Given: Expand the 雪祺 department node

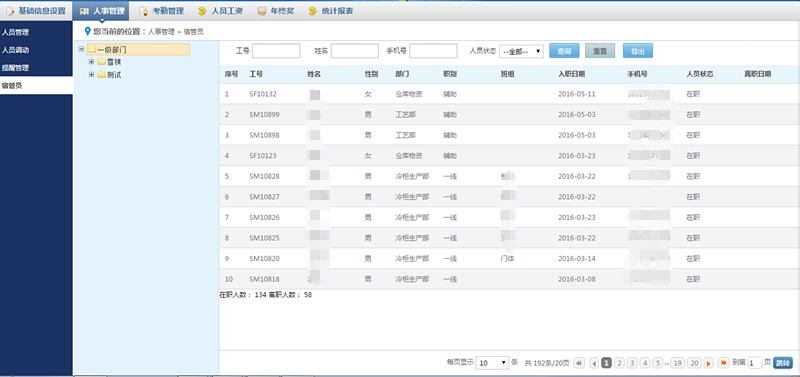Looking at the screenshot, I should click(92, 62).
